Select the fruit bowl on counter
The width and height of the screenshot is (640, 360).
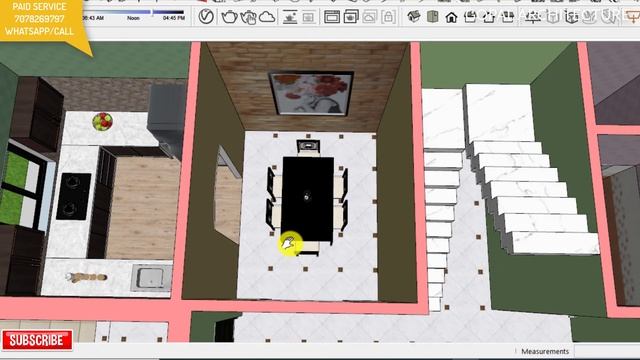(102, 122)
